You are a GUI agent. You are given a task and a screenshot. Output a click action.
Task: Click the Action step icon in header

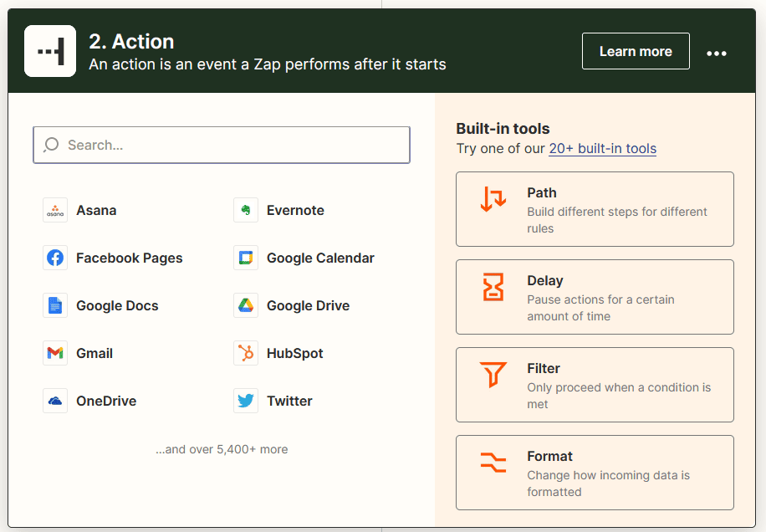(50, 51)
